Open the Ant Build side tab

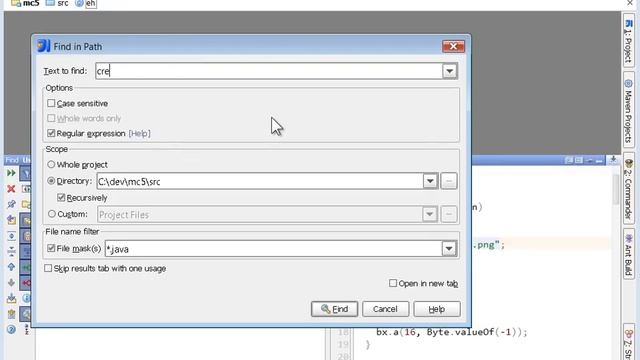coord(629,255)
